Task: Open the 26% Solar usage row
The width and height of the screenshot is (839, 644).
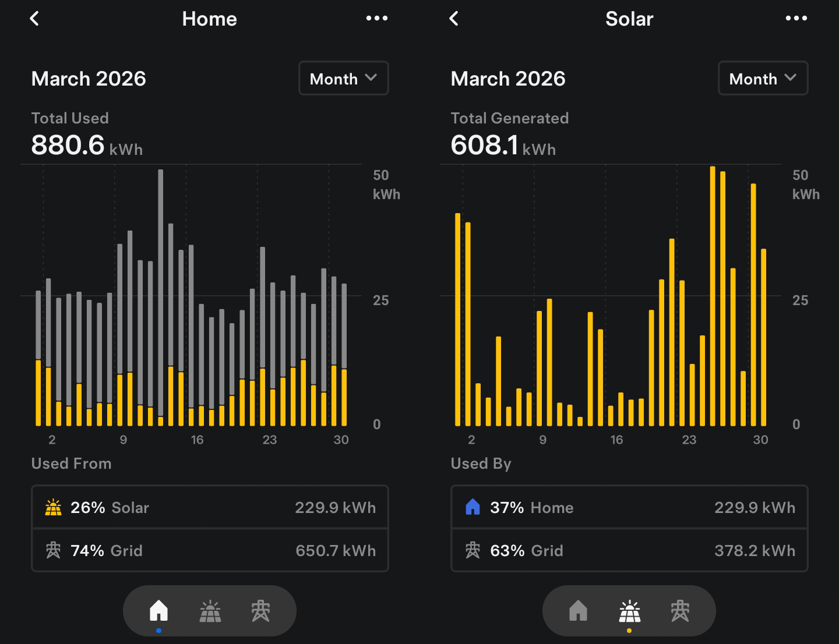Action: click(210, 507)
